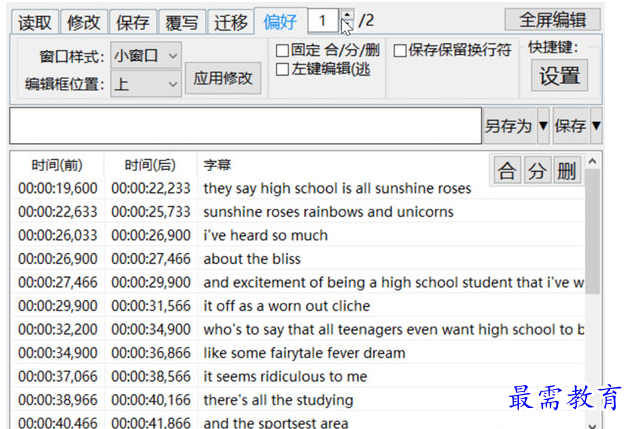Click the 删 delete button
Screen dimensions: 630x429
567,172
